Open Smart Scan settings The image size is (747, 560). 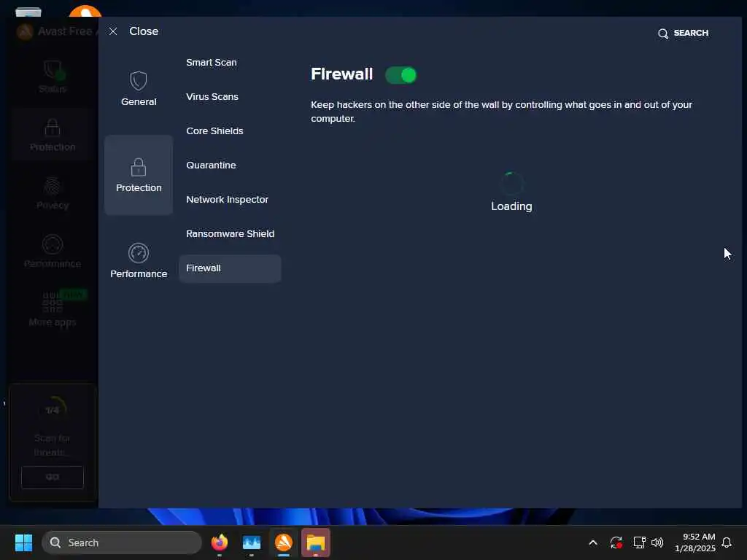click(212, 63)
